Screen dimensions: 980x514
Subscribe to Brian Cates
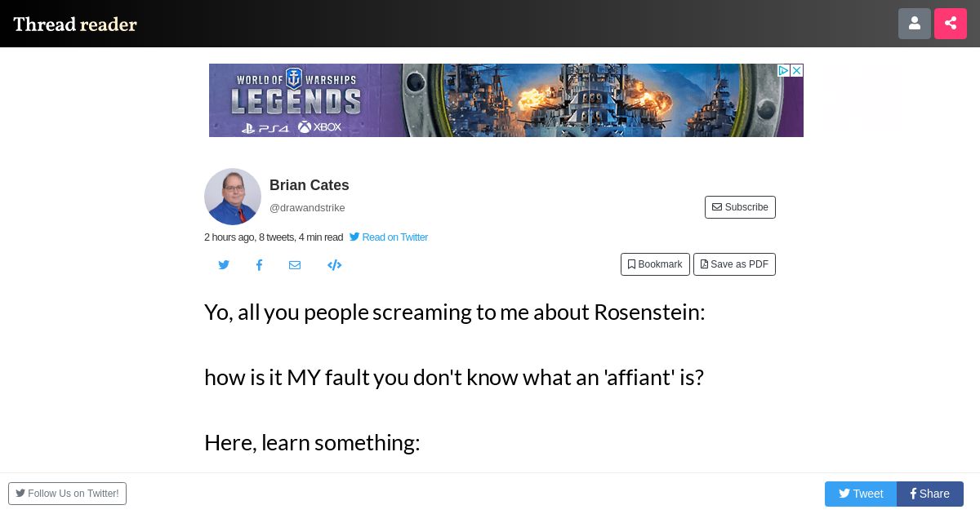[x=740, y=207]
